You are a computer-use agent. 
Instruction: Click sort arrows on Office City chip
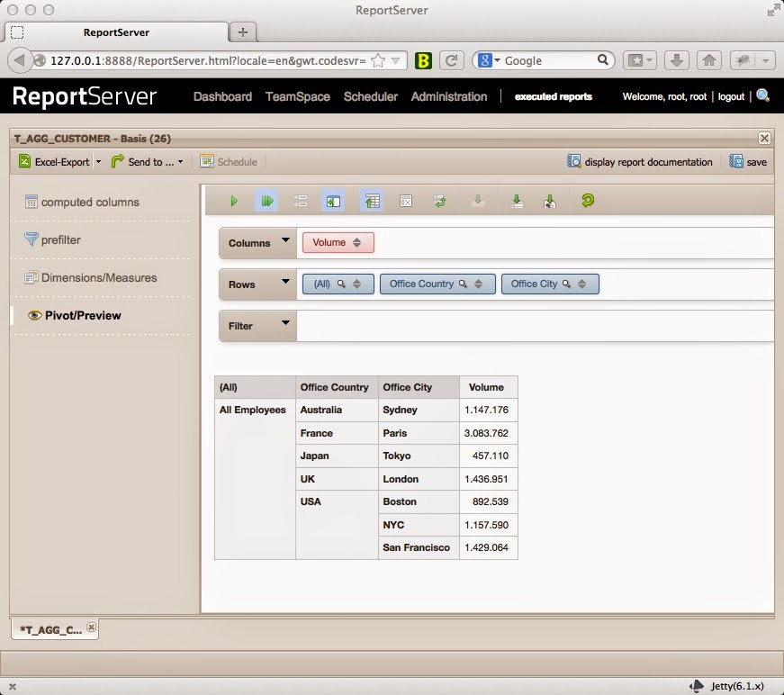pos(581,284)
